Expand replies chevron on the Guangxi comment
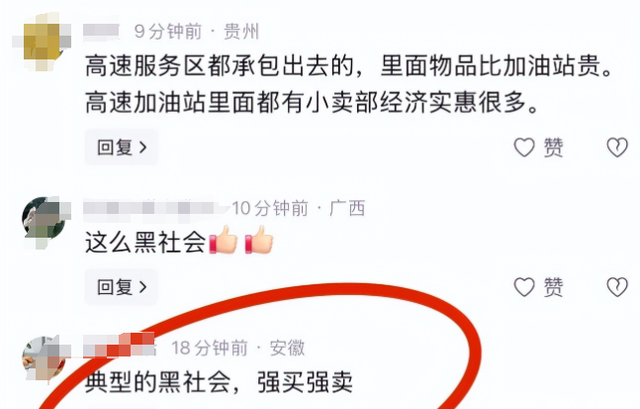The width and height of the screenshot is (640, 409). click(x=143, y=287)
